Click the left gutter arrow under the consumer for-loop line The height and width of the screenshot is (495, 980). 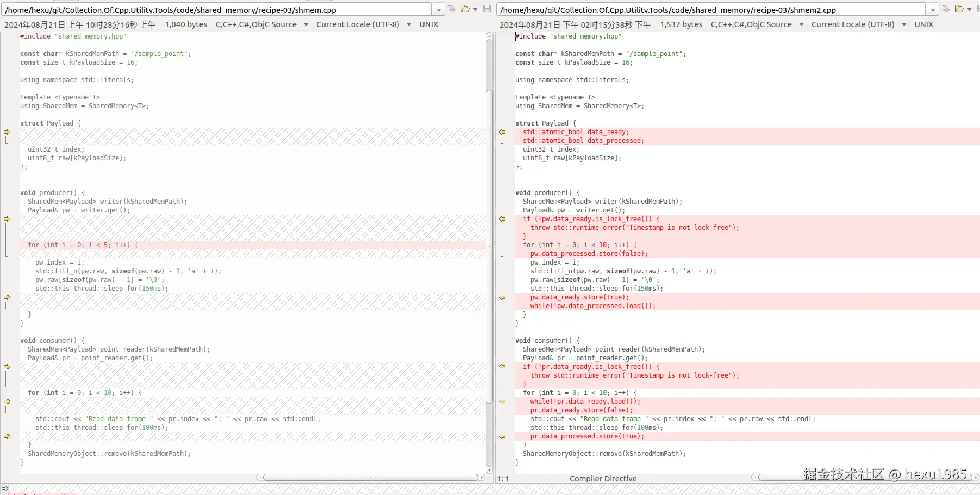pyautogui.click(x=7, y=402)
